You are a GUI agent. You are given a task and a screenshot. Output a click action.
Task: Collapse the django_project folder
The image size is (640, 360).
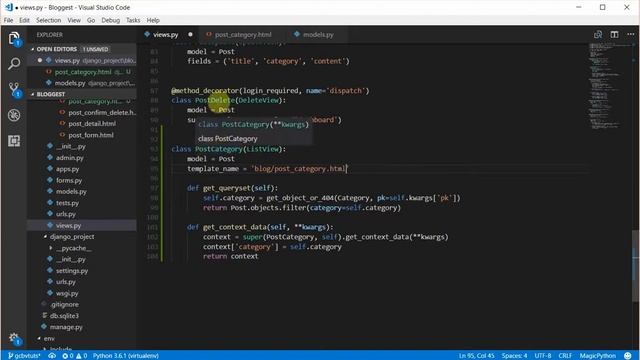click(72, 237)
